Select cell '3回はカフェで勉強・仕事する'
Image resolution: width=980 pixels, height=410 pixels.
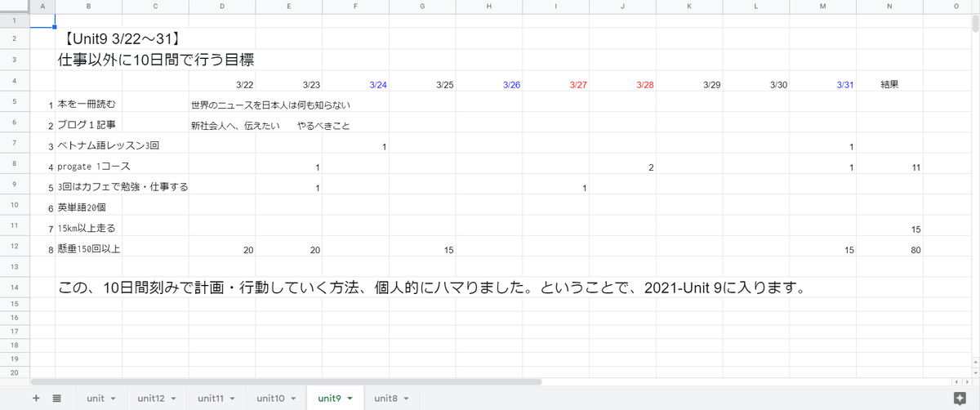(122, 186)
